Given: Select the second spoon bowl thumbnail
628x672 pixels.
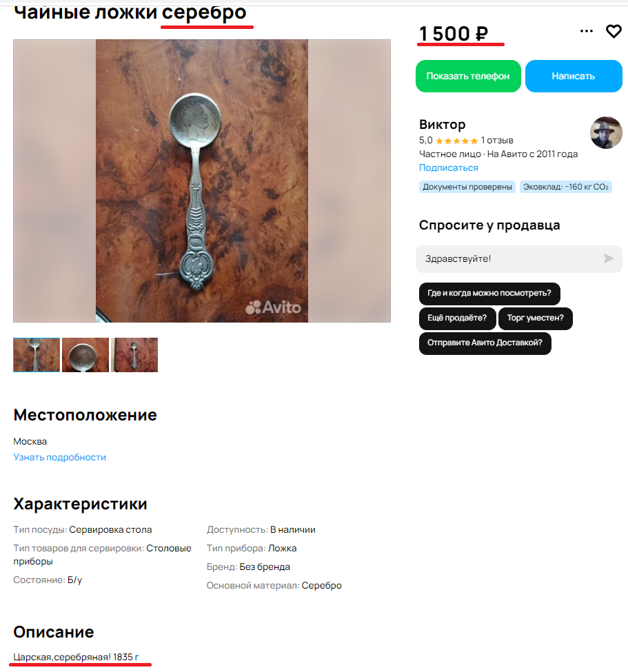Looking at the screenshot, I should coord(85,355).
